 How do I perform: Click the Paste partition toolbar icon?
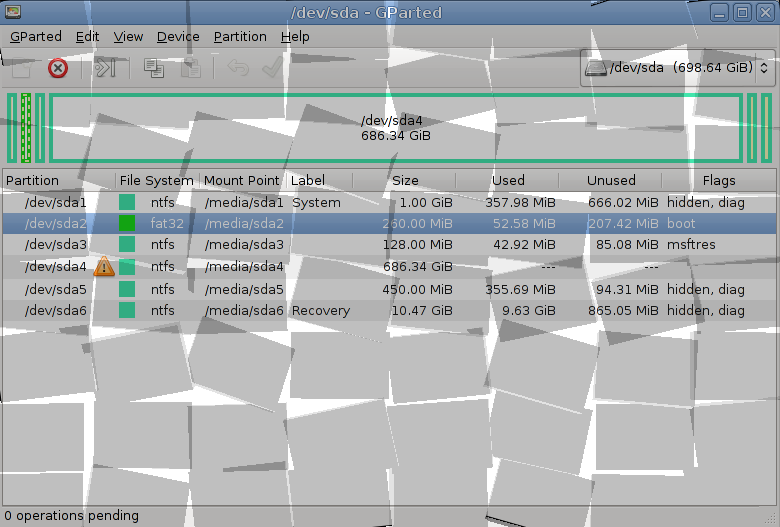(191, 68)
